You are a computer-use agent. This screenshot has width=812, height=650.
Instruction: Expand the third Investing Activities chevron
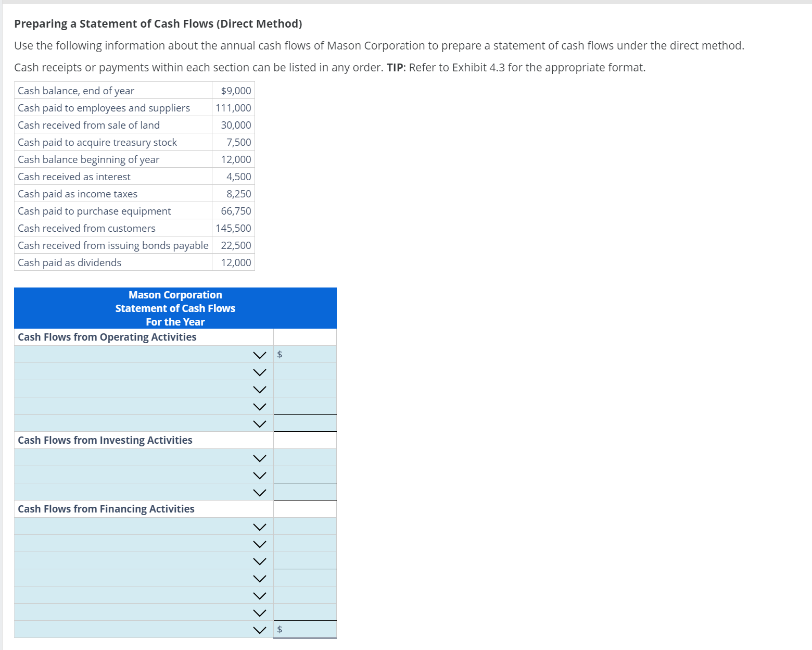[x=260, y=492]
